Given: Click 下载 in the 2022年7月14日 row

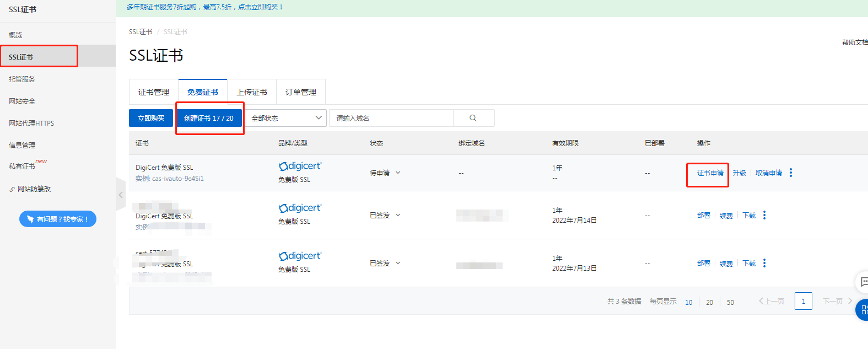Looking at the screenshot, I should (x=749, y=215).
